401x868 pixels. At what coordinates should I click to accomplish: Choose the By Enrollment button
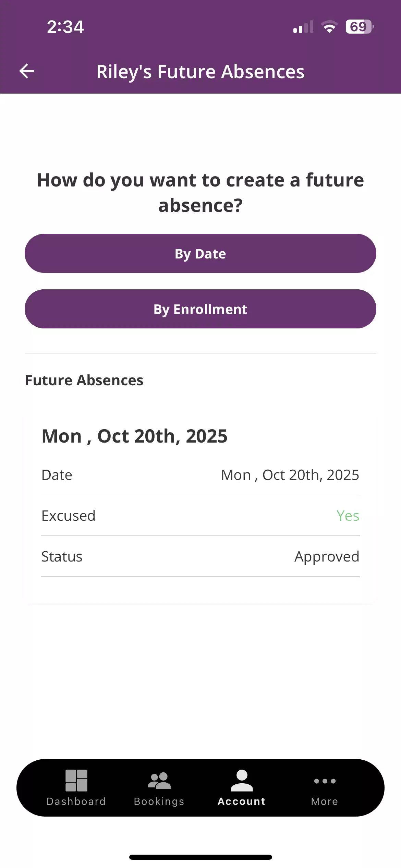(x=200, y=309)
